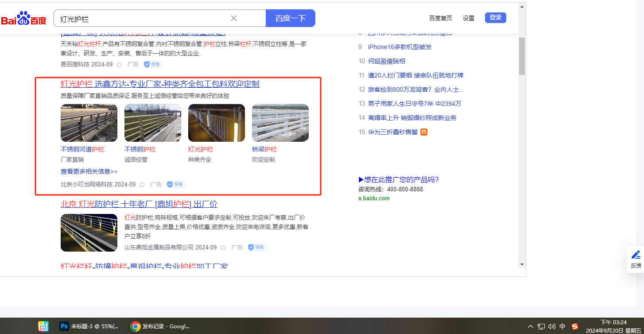Click the 广告 label in the 易百搜科技 row
Image resolution: width=644 pixels, height=334 pixels.
(x=133, y=64)
